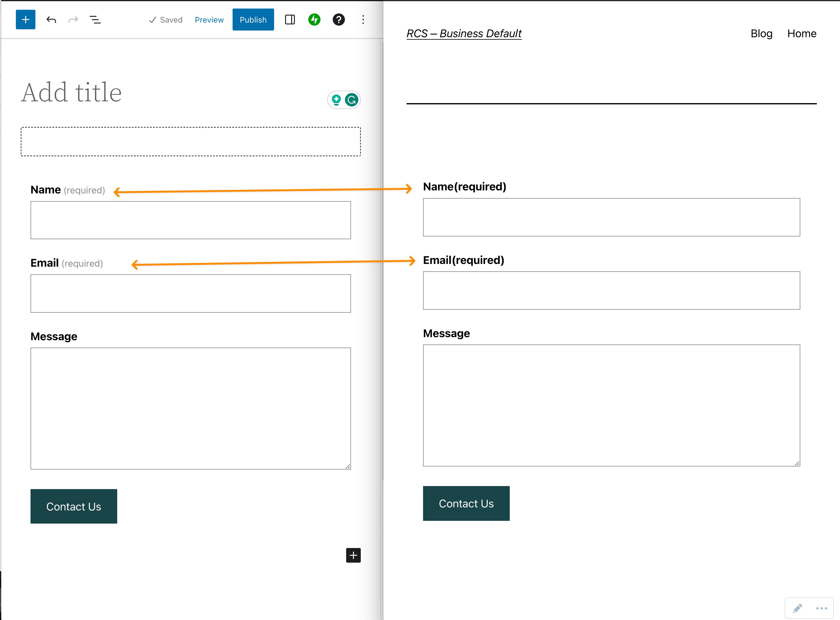Click the Email required input in the editor
Viewport: 840px width, 620px height.
click(190, 293)
